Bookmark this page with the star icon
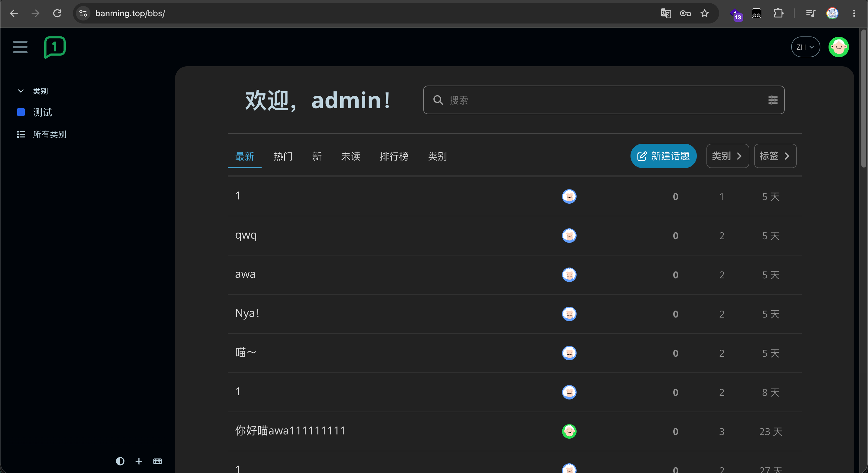This screenshot has height=473, width=868. tap(705, 13)
